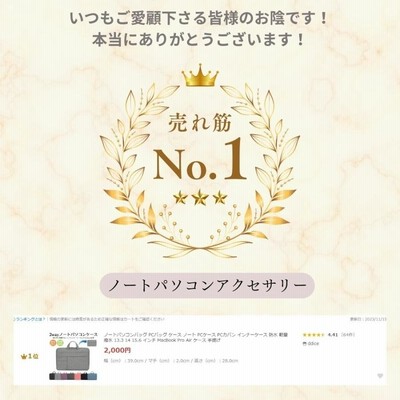Viewport: 400px width, 400px height.
Task: Click the 64件 review count
Action: pos(348,334)
